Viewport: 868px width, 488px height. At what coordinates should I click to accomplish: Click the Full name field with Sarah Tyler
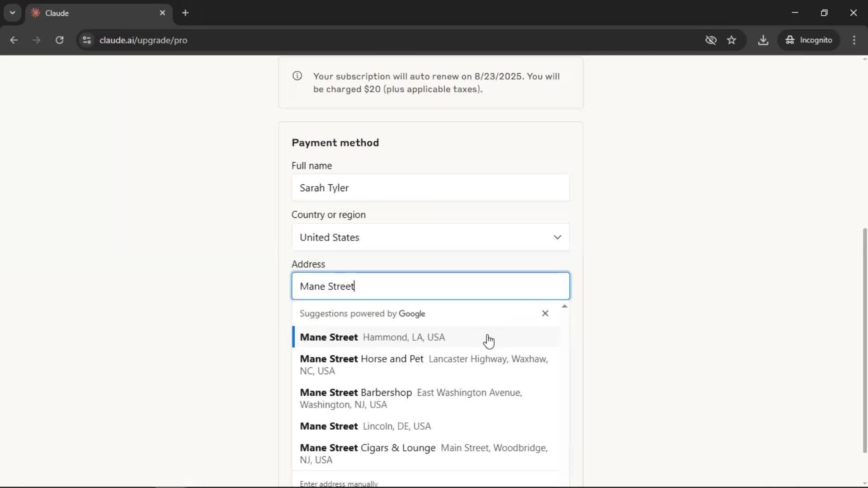pos(430,188)
